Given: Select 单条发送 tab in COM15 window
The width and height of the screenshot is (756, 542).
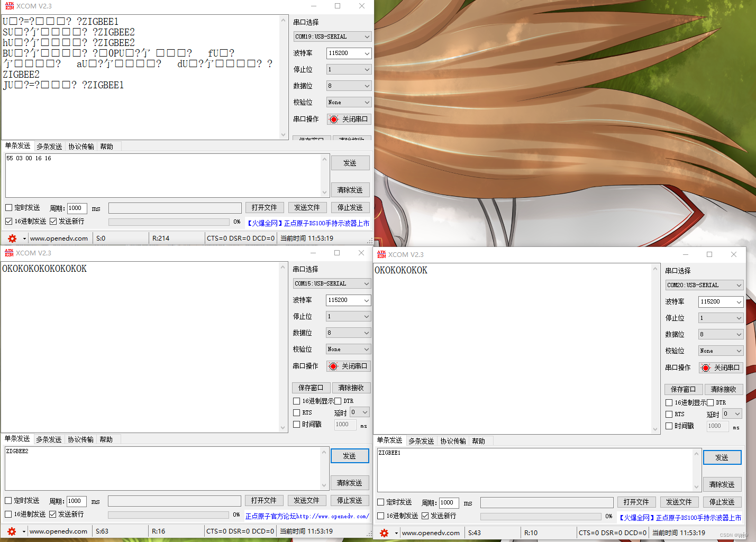Looking at the screenshot, I should coord(17,439).
